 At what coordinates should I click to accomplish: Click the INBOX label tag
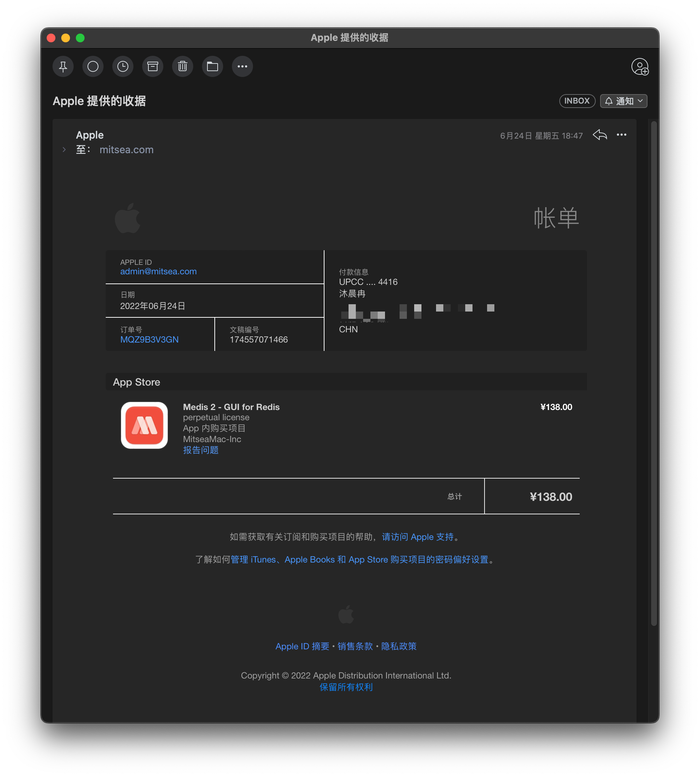pos(576,101)
